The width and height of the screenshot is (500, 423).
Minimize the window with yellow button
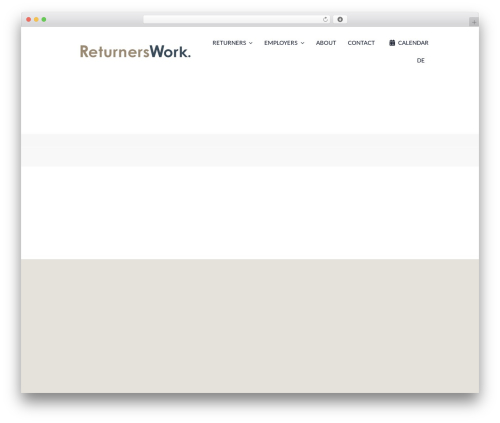point(36,19)
